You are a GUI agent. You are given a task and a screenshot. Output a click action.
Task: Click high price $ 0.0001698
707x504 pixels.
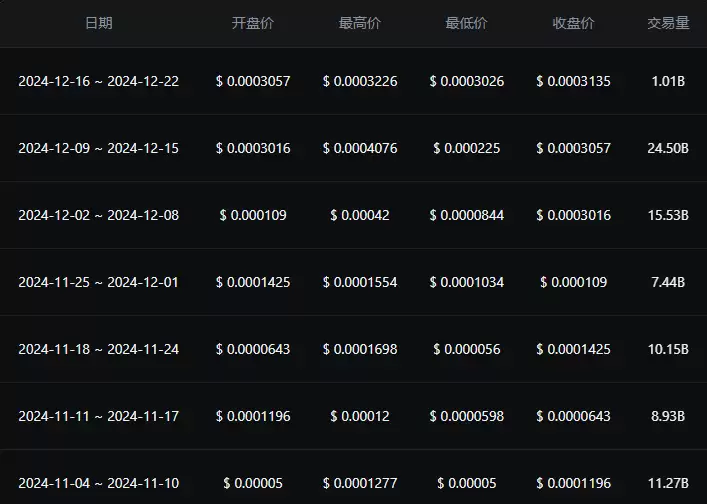360,349
